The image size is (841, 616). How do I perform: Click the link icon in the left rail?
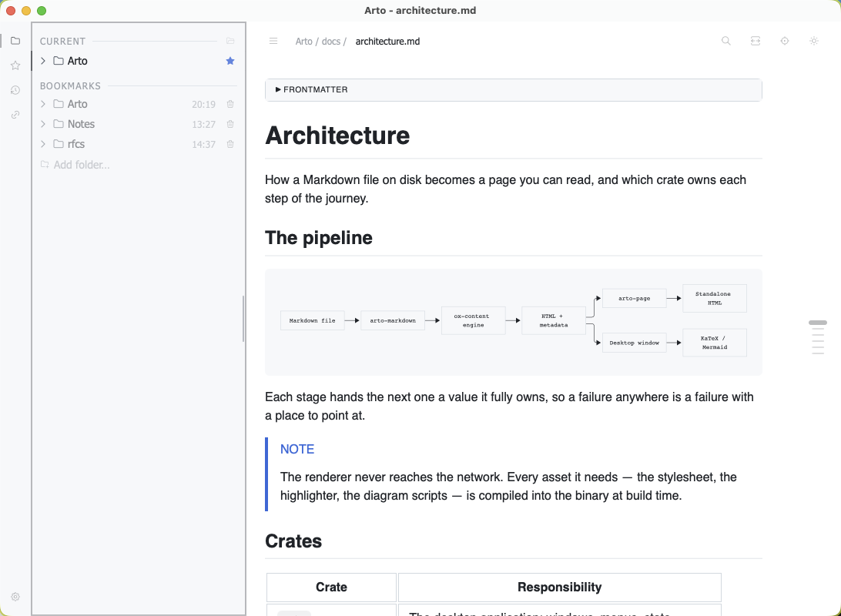click(x=15, y=115)
